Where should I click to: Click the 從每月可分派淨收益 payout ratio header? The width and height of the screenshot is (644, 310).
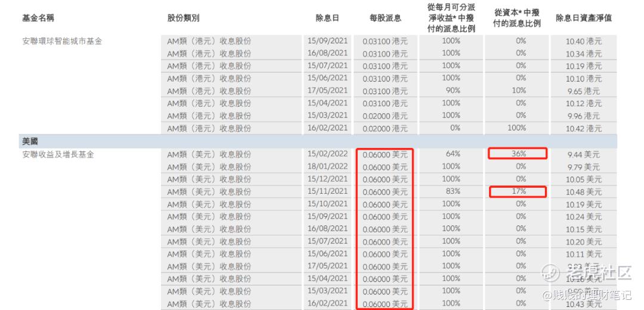(451, 18)
